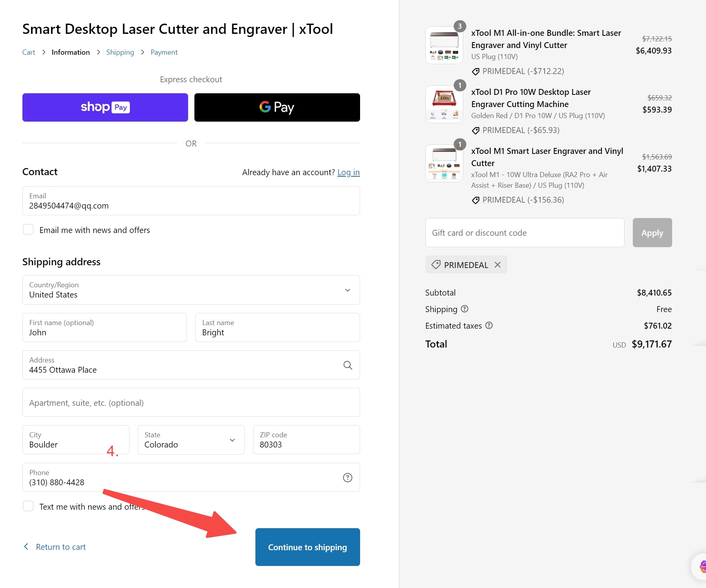The image size is (706, 588).
Task: Show Shipping cost help tooltip icon
Action: [x=465, y=309]
